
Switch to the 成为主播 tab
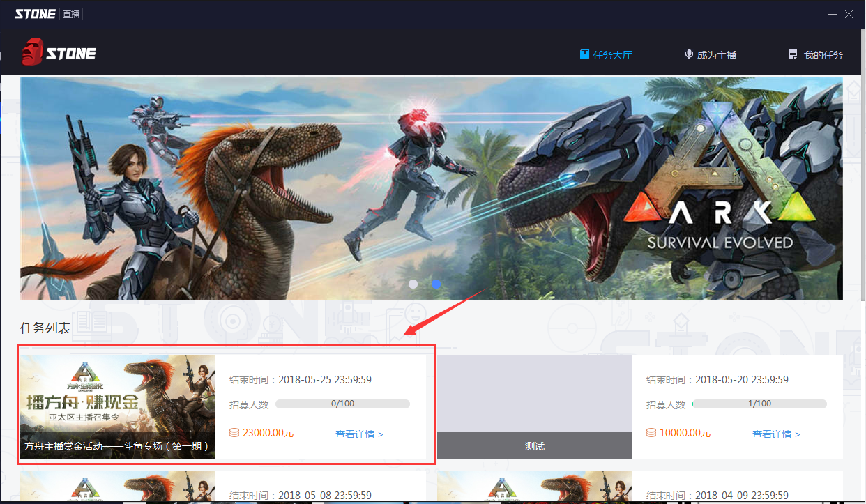(x=711, y=55)
